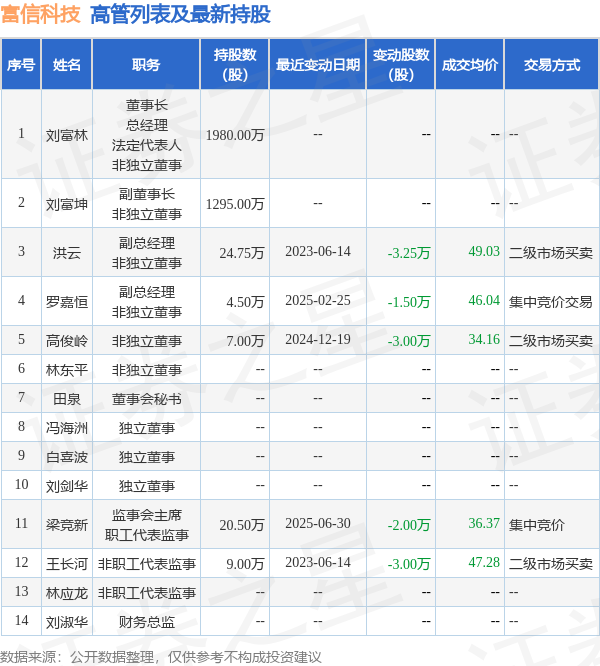Click the holding value 7.00万
This screenshot has height=666, width=600.
click(x=245, y=341)
